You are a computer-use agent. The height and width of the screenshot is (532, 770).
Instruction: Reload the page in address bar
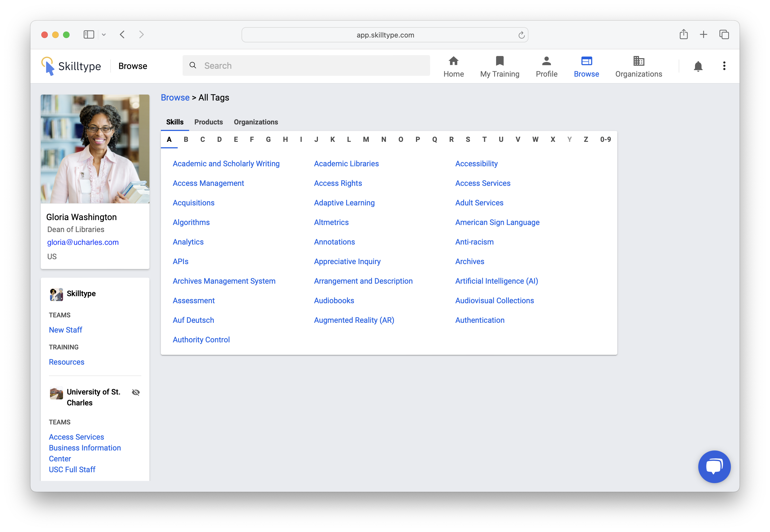pyautogui.click(x=521, y=35)
